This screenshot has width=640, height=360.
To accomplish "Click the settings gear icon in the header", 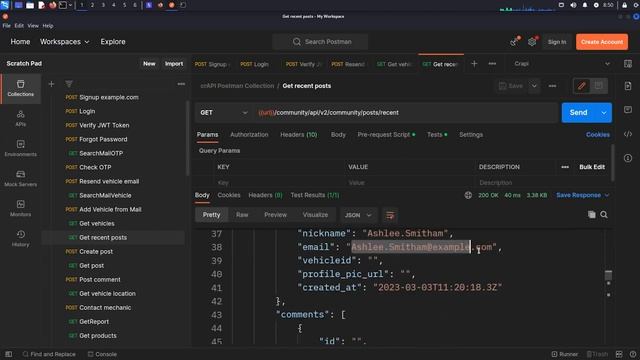I will click(x=532, y=42).
